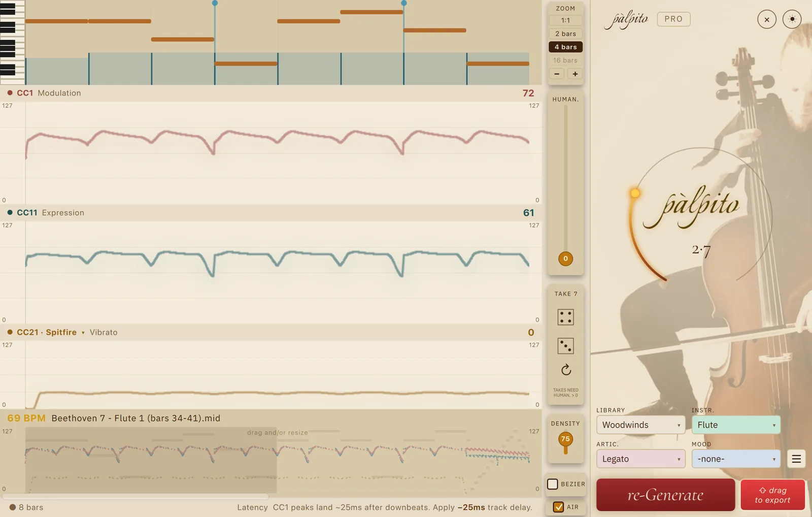Click the second blue loop marker
This screenshot has height=517, width=812.
click(x=404, y=3)
